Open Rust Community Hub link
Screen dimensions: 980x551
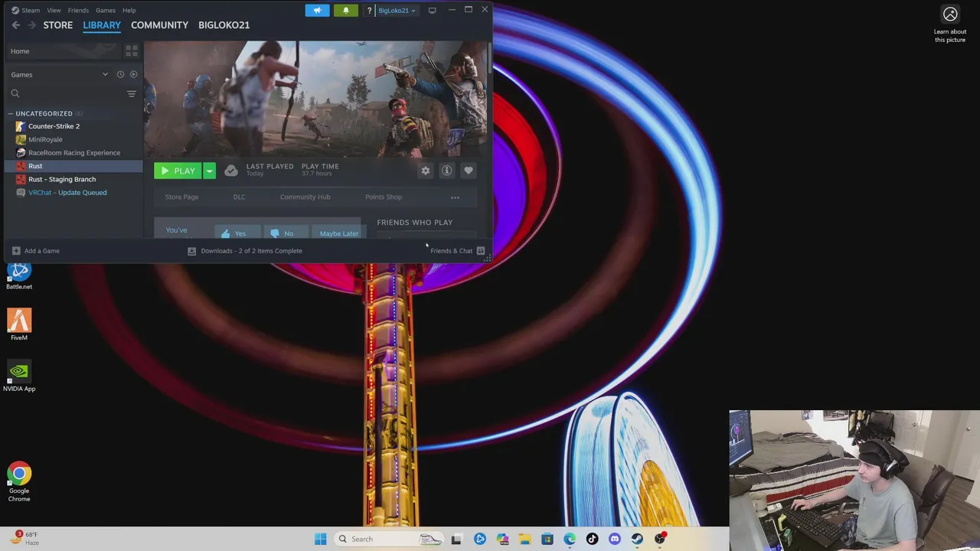[305, 197]
